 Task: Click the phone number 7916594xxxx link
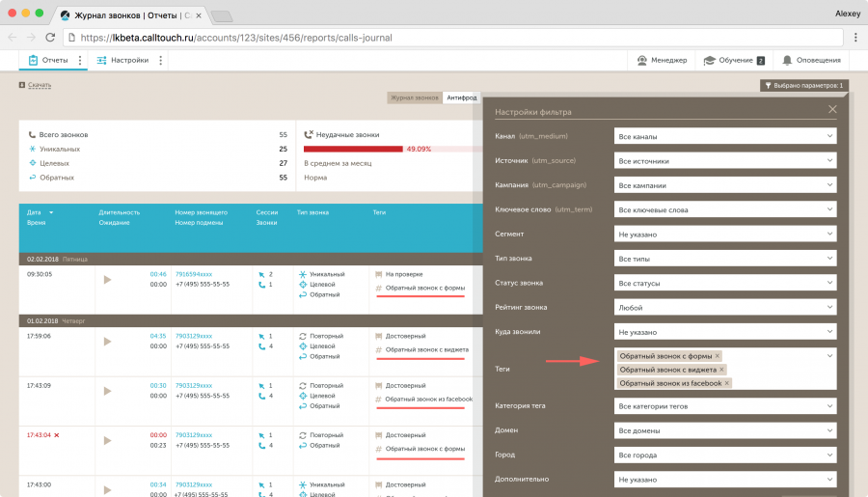pos(195,274)
